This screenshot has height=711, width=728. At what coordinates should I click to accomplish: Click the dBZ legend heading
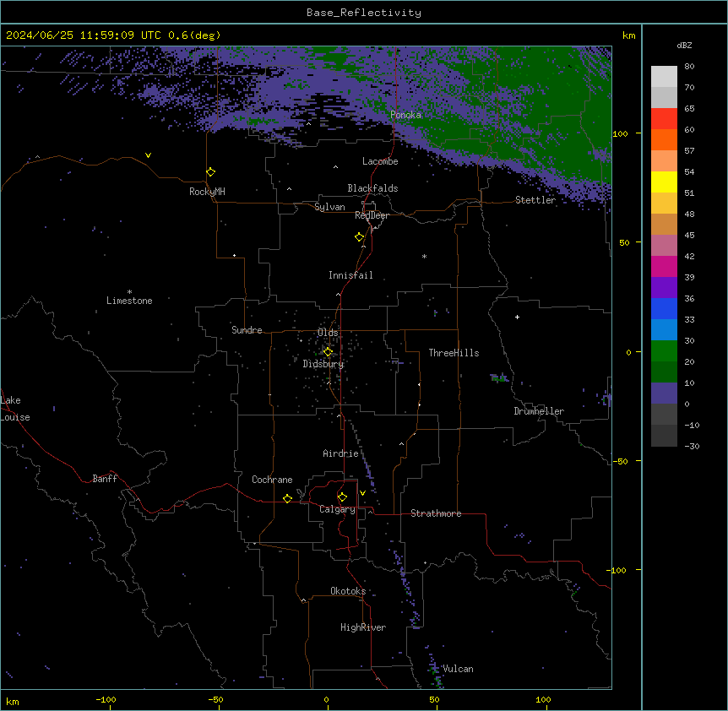684,45
